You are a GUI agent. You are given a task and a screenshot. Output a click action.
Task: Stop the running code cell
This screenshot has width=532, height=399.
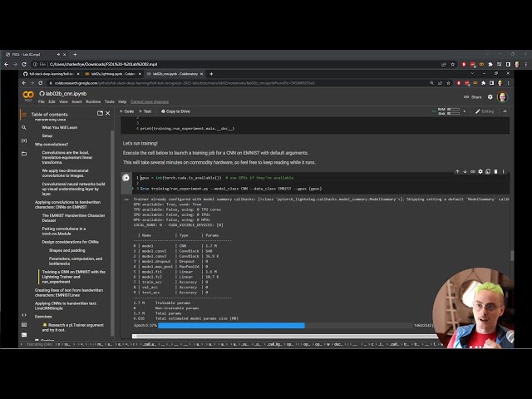(126, 177)
